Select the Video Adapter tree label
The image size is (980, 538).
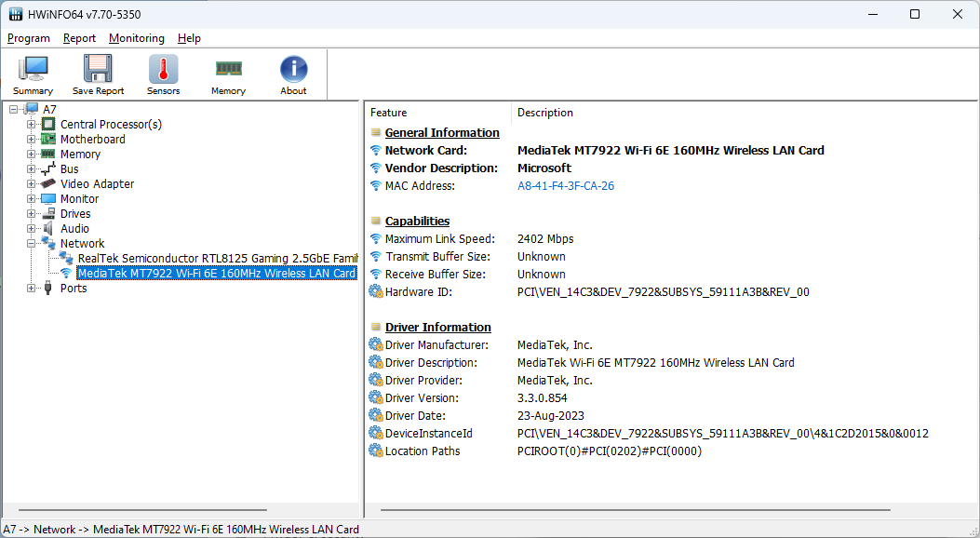pyautogui.click(x=97, y=183)
